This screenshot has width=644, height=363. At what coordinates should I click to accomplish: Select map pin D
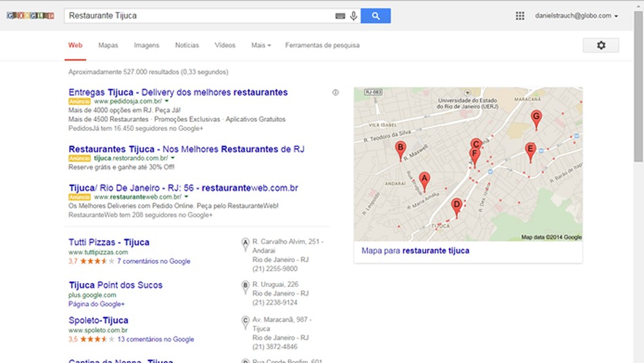(456, 208)
